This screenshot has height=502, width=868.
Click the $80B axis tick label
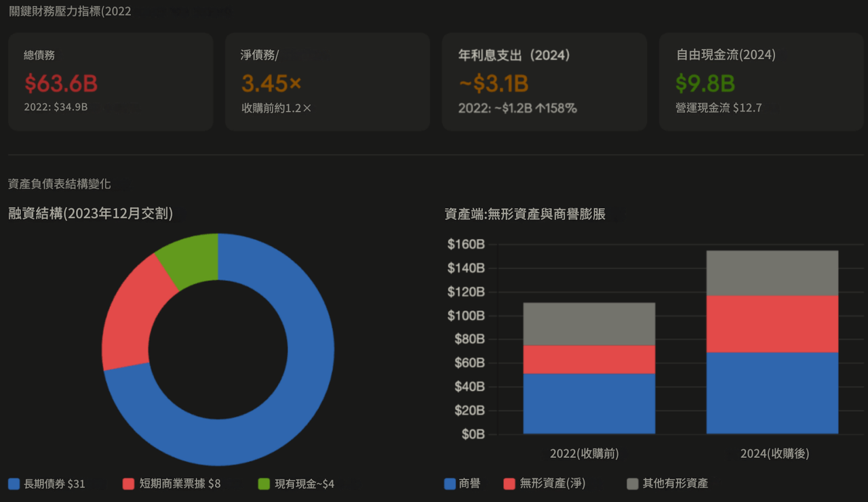point(469,339)
